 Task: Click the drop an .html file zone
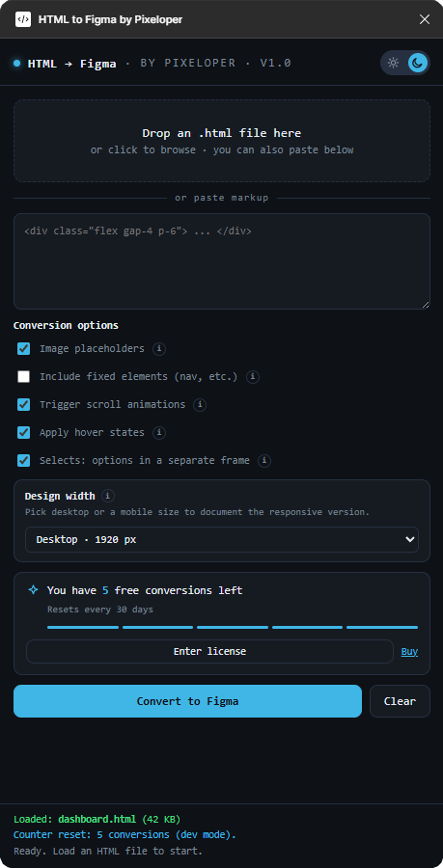222,141
